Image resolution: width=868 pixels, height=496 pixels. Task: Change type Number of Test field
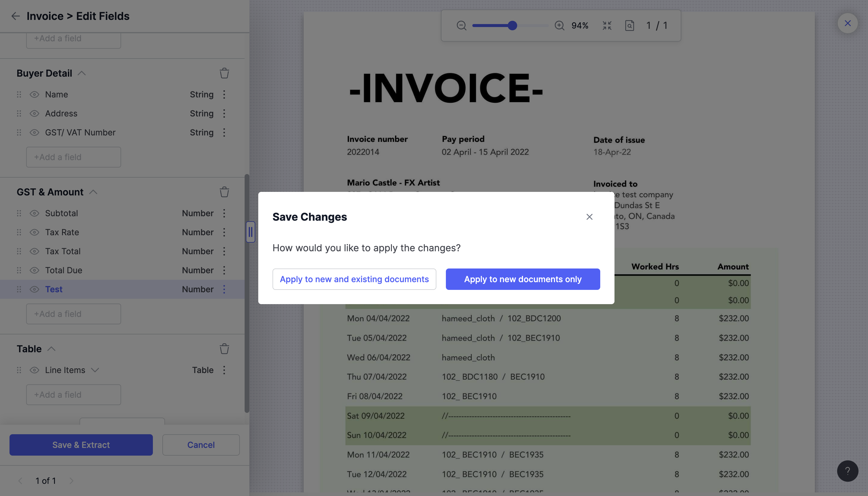click(x=198, y=290)
